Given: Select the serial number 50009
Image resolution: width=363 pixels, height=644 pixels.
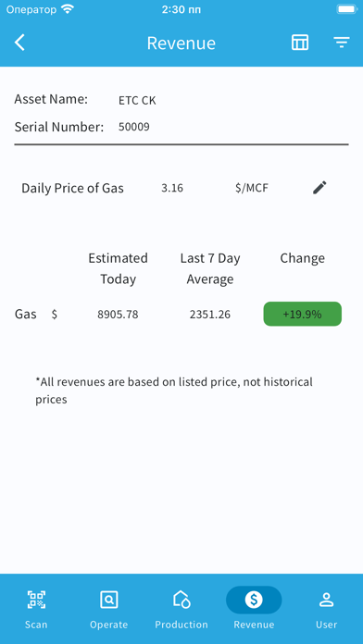Looking at the screenshot, I should (134, 127).
